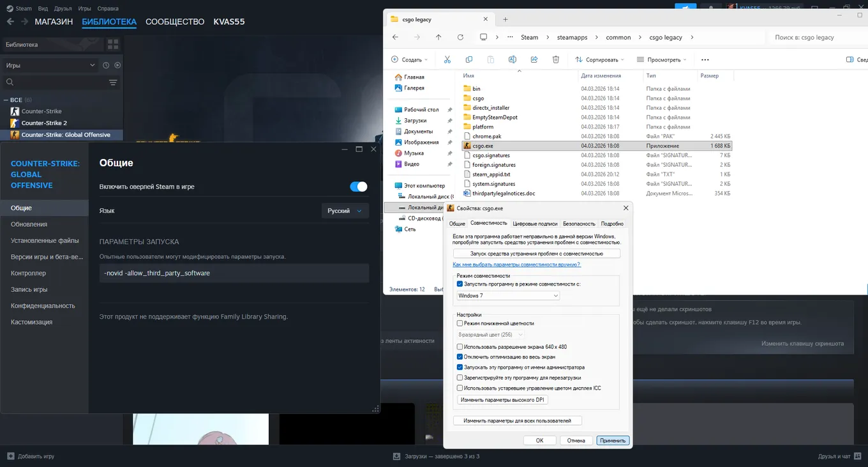
Task: Click the Explorer search box for csgo legacy
Action: click(x=817, y=37)
